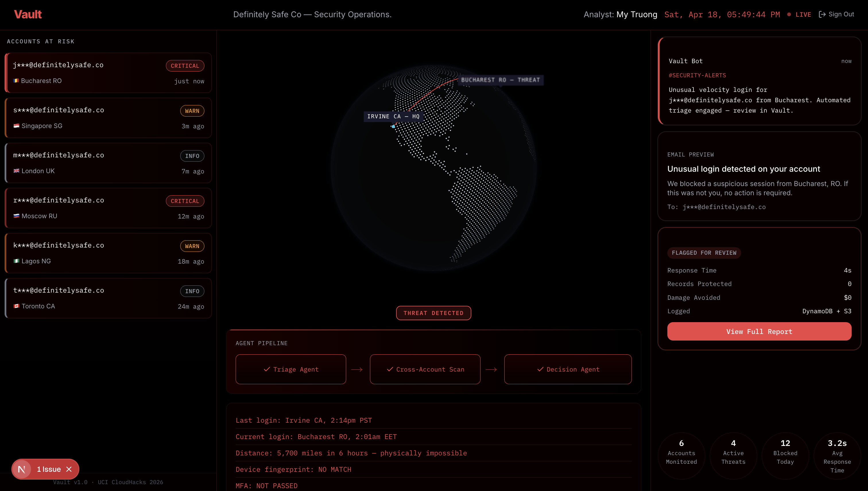Viewport: 868px width, 491px height.
Task: Open the 1 Issue notification pill
Action: click(x=49, y=469)
